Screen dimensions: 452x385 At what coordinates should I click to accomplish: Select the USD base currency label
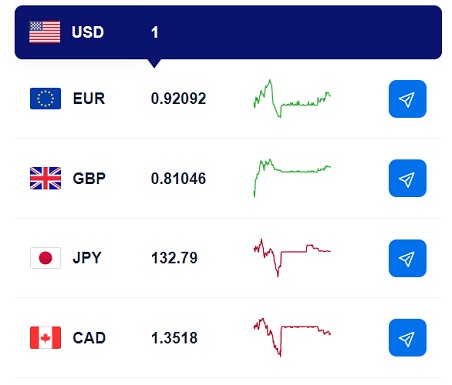click(x=88, y=32)
